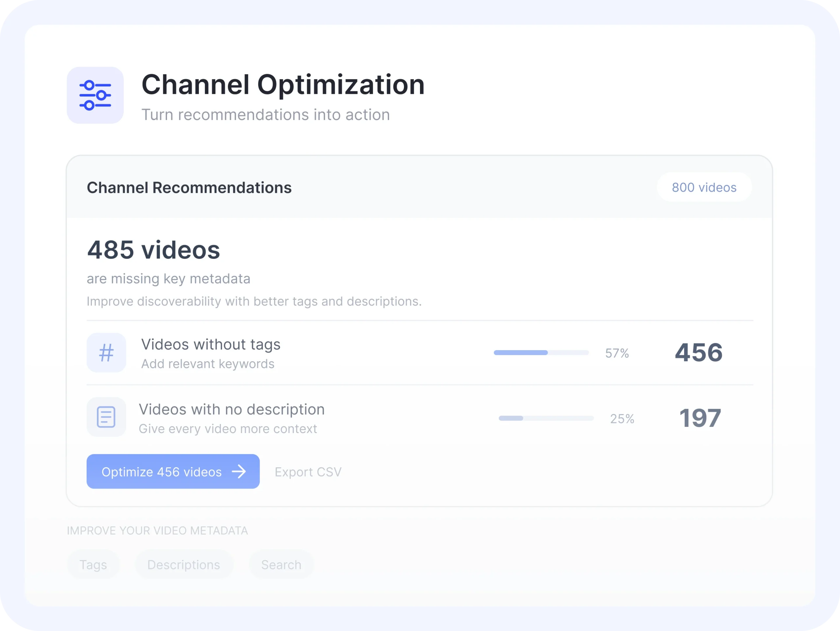Image resolution: width=840 pixels, height=631 pixels.
Task: Select the Tags chip
Action: [94, 565]
